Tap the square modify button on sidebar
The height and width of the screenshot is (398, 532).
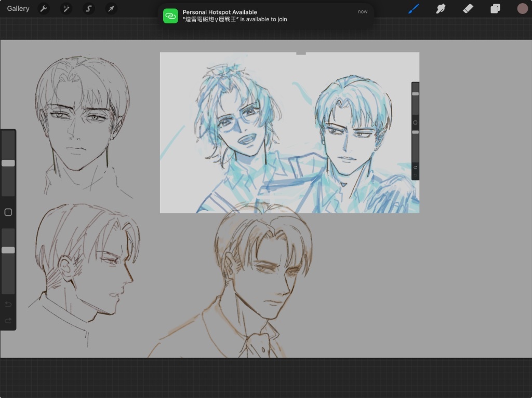click(x=8, y=212)
